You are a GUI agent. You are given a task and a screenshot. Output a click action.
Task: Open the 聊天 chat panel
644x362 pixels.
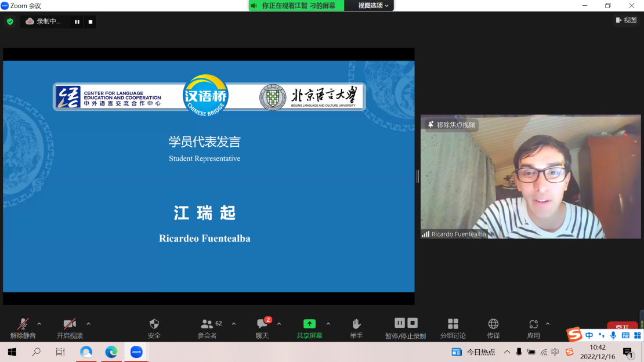tap(262, 324)
